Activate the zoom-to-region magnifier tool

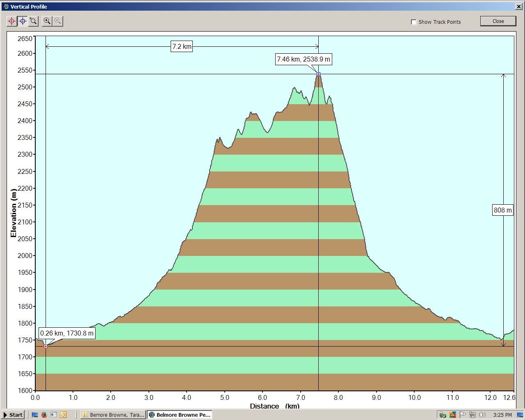click(33, 21)
